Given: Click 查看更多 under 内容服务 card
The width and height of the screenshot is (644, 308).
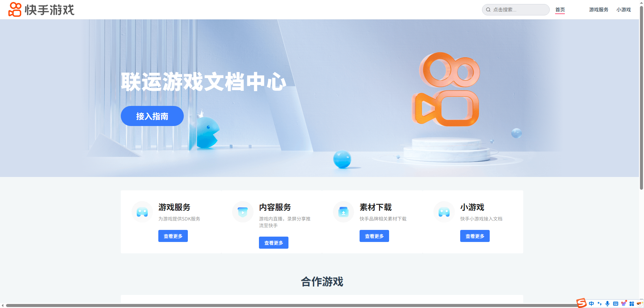Looking at the screenshot, I should 274,243.
